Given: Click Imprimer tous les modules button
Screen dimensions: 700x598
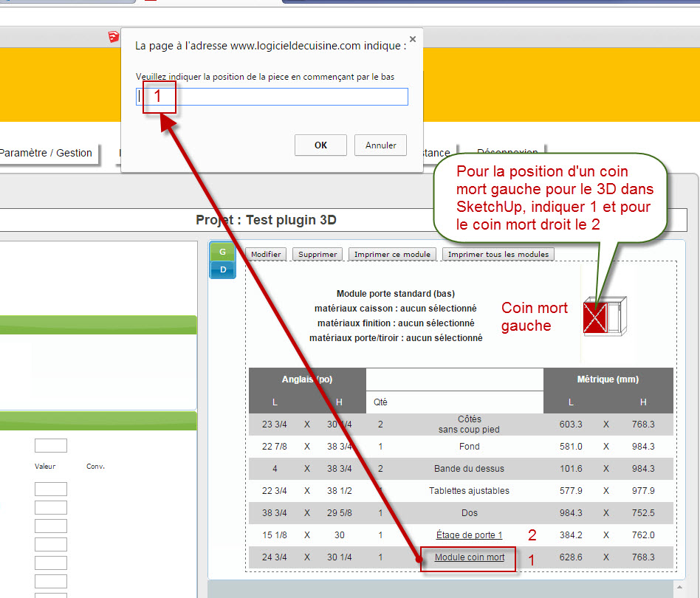Looking at the screenshot, I should pyautogui.click(x=498, y=254).
